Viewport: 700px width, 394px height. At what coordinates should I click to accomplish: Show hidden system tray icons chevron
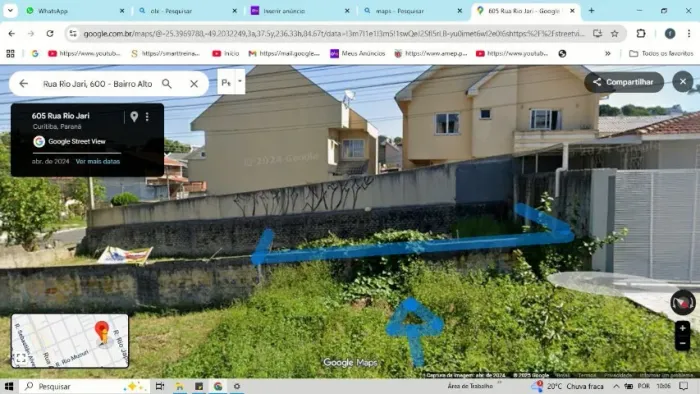coord(616,386)
